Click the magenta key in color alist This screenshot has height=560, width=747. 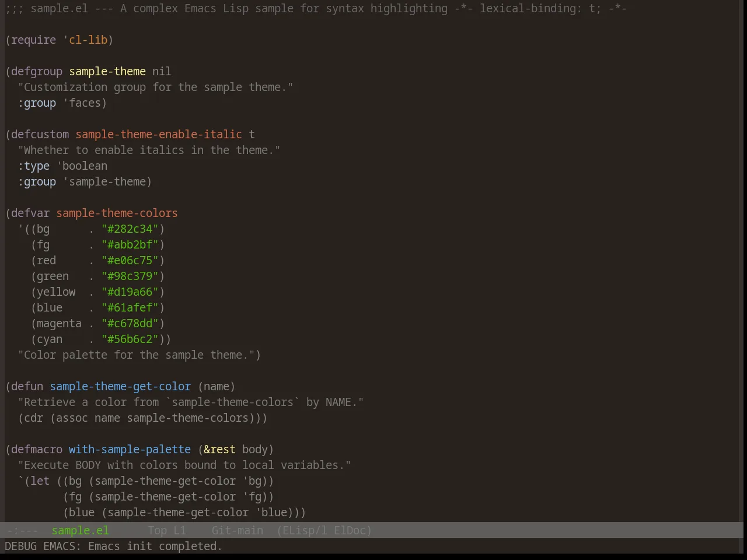pyautogui.click(x=59, y=323)
